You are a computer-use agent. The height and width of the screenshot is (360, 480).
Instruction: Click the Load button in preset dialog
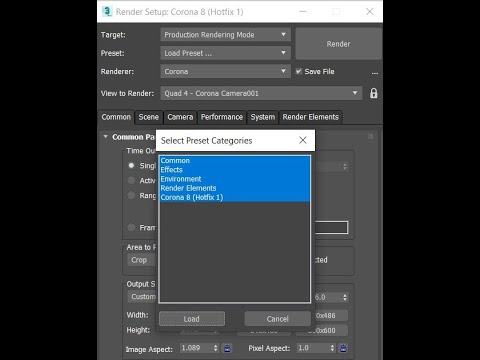[x=192, y=319]
